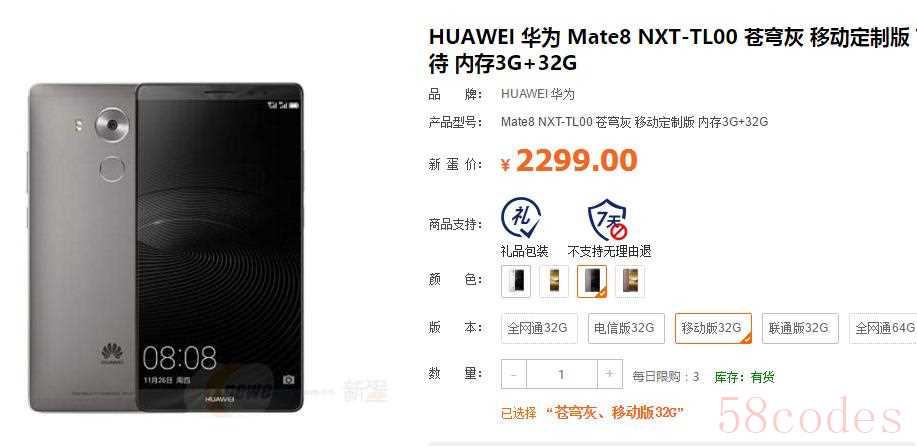Viewport: 917px width, 446px height.
Task: Increase quantity with the plus button
Action: click(610, 374)
